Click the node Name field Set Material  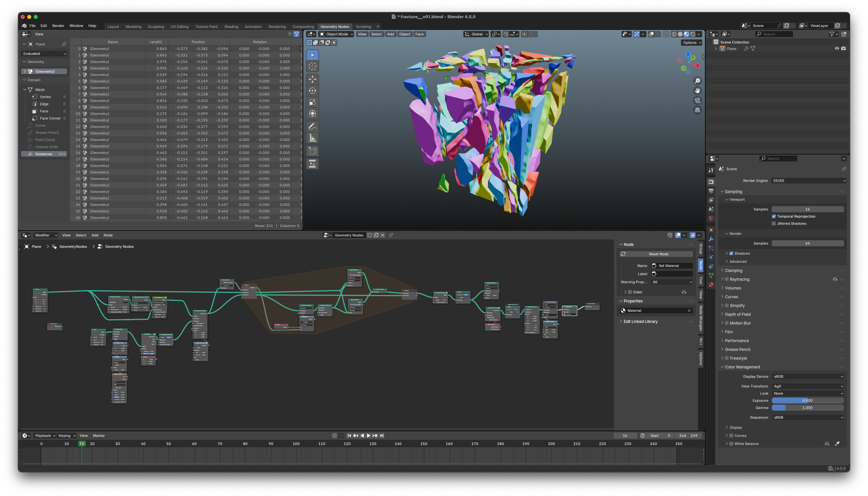[x=672, y=266]
